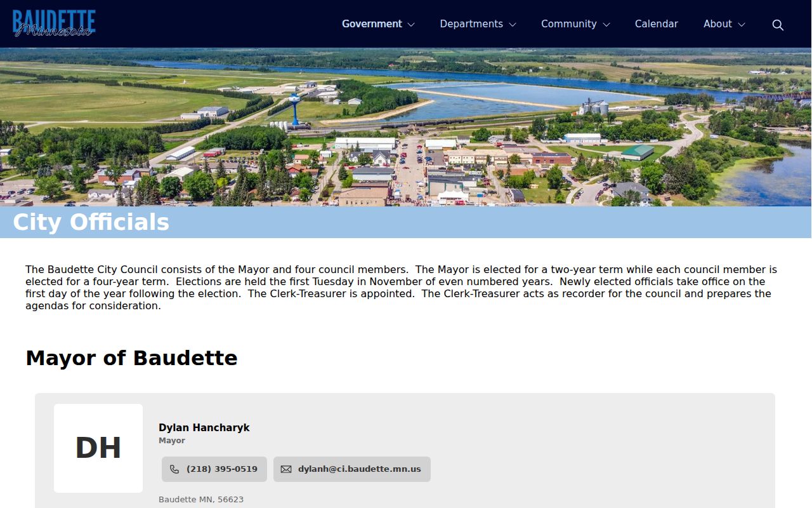Click the Mayor of Baudette heading

click(x=131, y=358)
